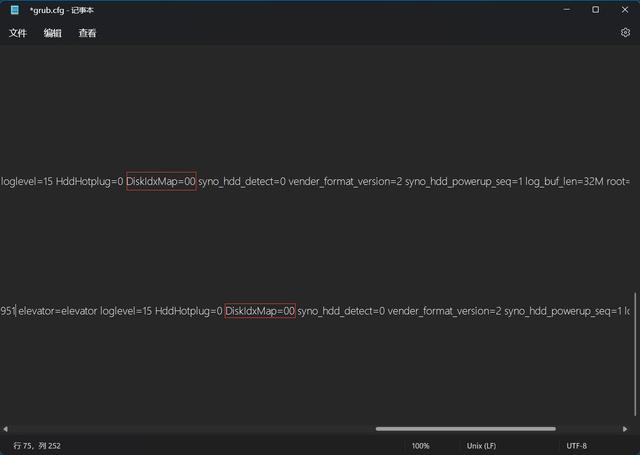Screen dimensions: 640x455
Task: Click the 100% zoom status entry
Action: click(420, 446)
